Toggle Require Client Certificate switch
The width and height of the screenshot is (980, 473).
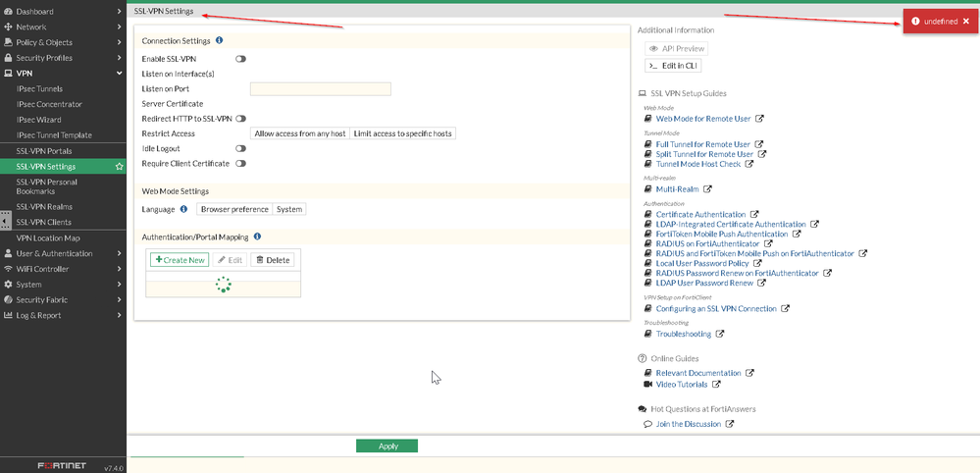(240, 164)
